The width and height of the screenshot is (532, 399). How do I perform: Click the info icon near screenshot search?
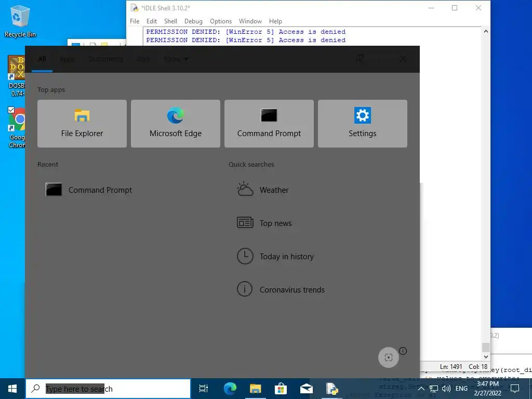click(x=403, y=351)
